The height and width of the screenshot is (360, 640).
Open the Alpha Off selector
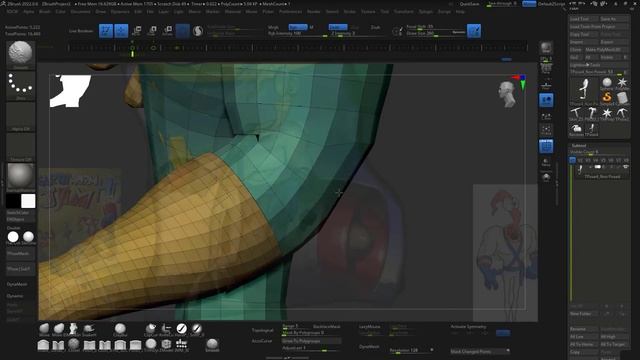pos(20,118)
